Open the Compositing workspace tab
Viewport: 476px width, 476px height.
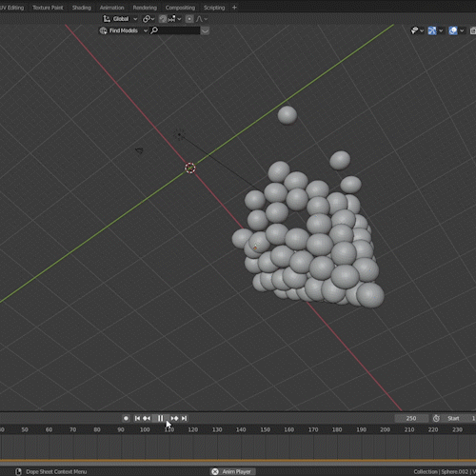[180, 8]
